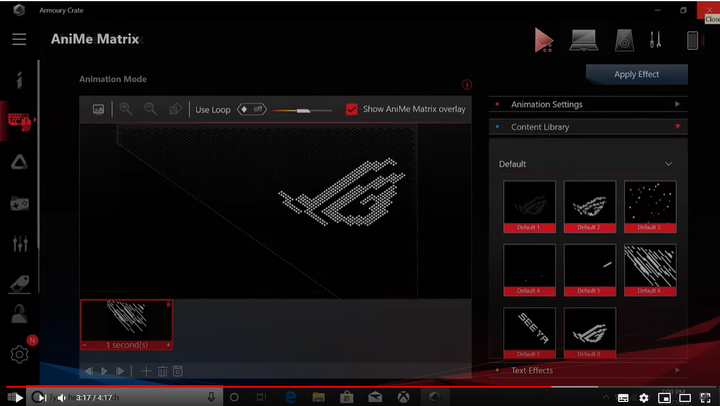This screenshot has width=720, height=406.
Task: Click the zoom out magnifier icon
Action: 150,109
